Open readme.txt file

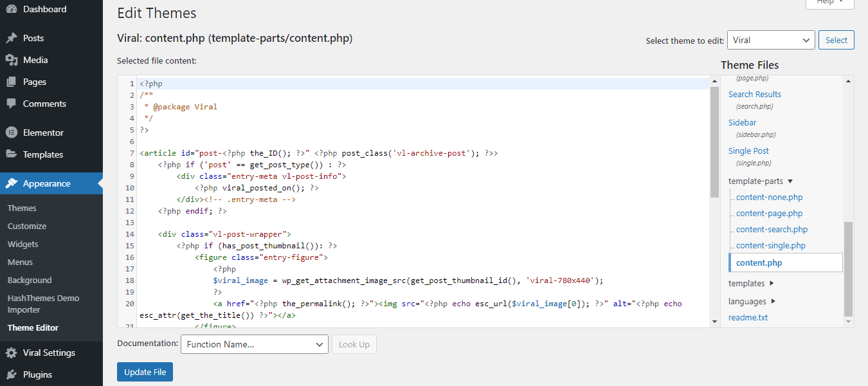pos(748,317)
